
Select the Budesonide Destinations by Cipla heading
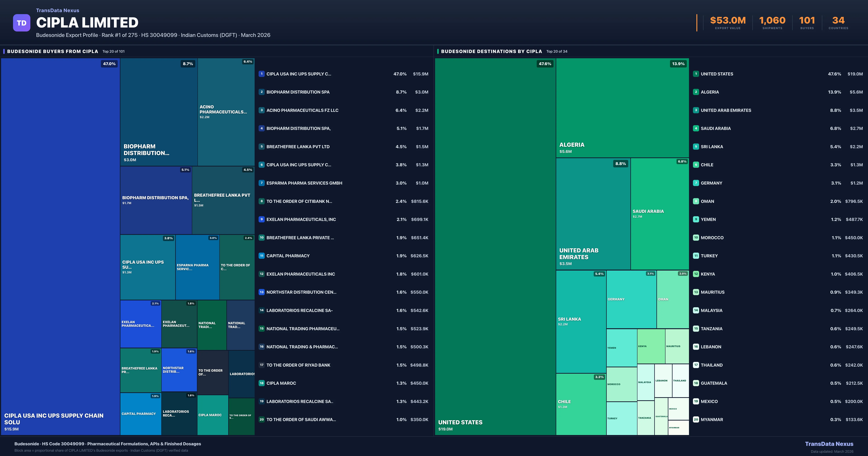click(491, 51)
